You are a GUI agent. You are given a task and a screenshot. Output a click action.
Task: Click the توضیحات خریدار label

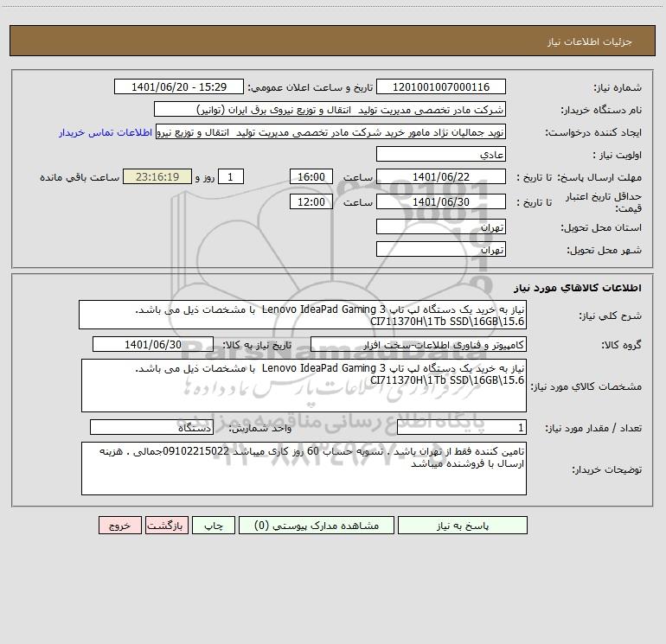[x=607, y=469]
